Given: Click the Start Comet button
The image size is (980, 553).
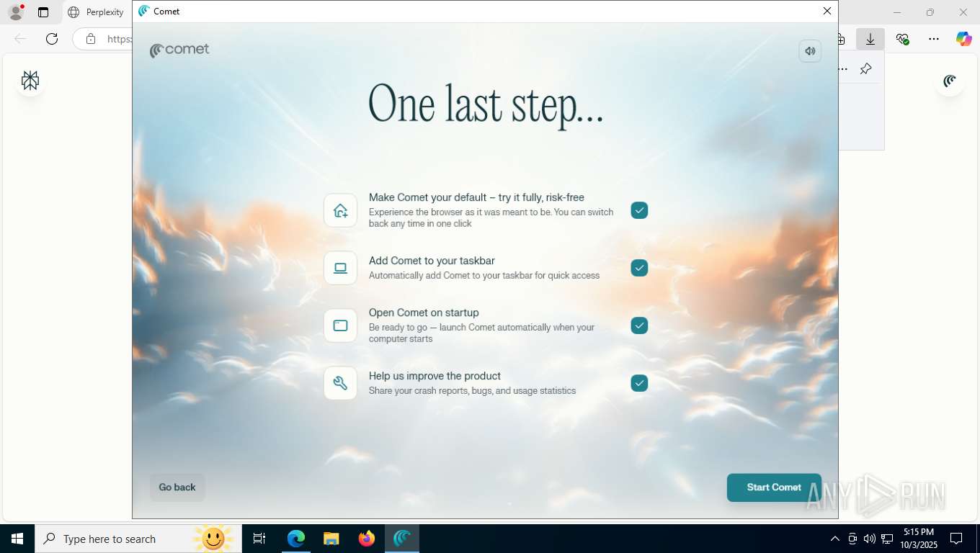Looking at the screenshot, I should 774,487.
